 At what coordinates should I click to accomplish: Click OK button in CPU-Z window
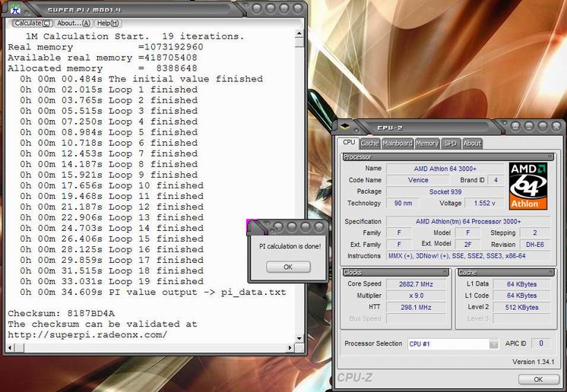[x=538, y=379]
